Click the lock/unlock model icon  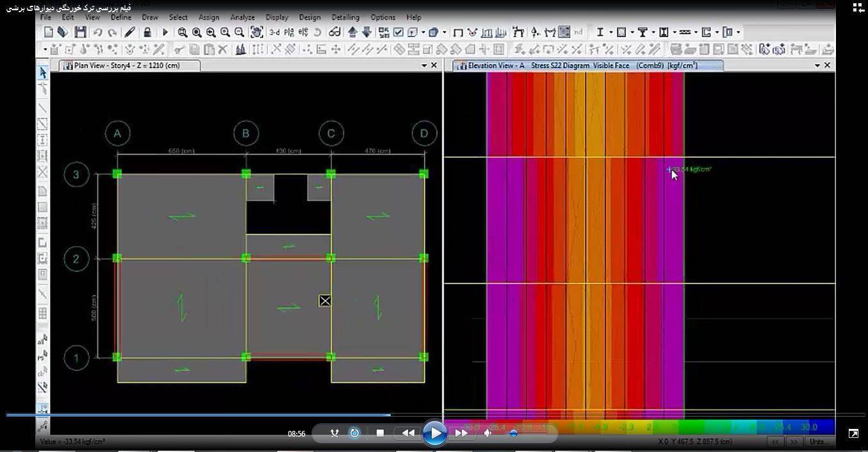click(147, 32)
